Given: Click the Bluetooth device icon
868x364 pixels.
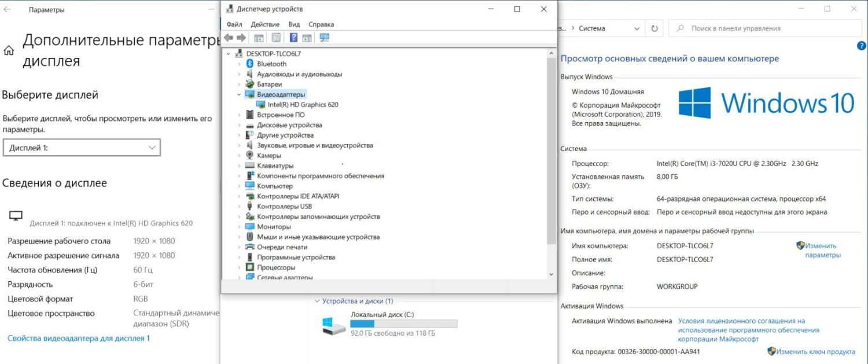Looking at the screenshot, I should (250, 64).
